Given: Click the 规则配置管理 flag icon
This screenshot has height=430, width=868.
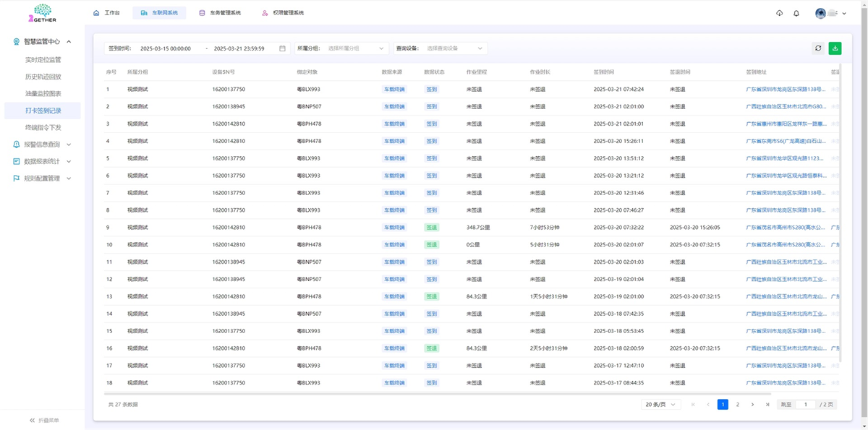Looking at the screenshot, I should [17, 179].
